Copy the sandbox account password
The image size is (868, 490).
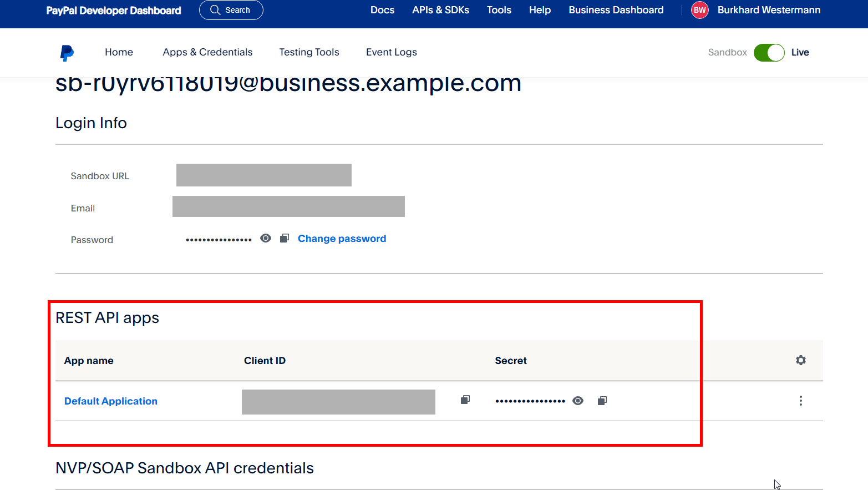[285, 238]
